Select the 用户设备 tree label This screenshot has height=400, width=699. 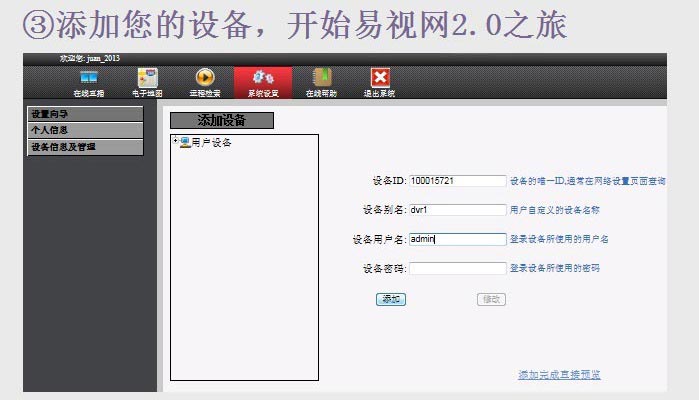(x=211, y=143)
